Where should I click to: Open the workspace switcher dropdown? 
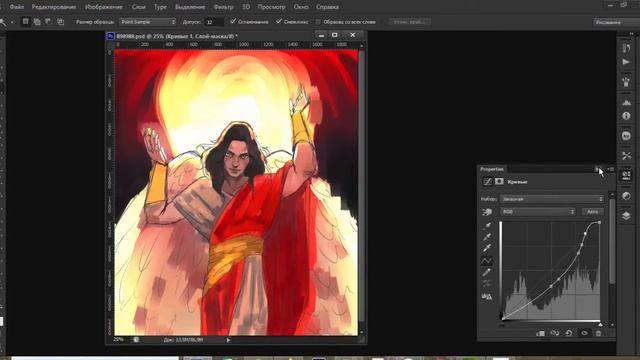pyautogui.click(x=616, y=22)
